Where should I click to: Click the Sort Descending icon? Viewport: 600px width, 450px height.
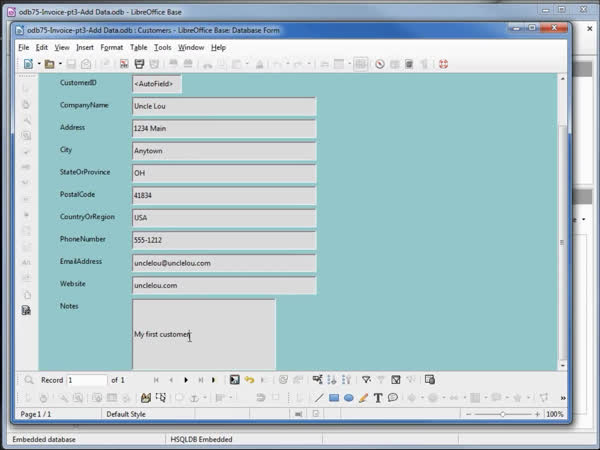coord(346,380)
